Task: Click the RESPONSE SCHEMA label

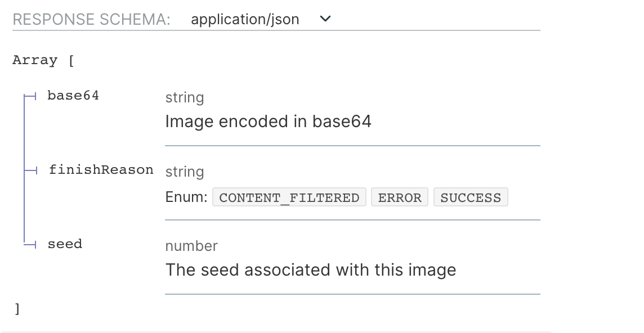Action: (92, 19)
